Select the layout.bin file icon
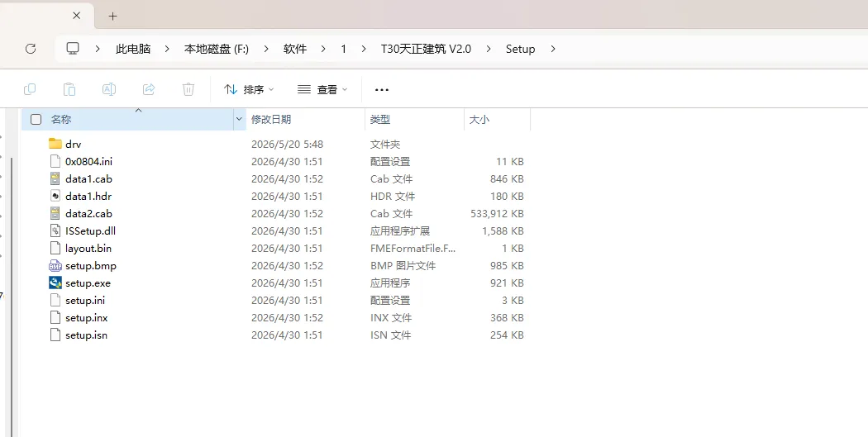The width and height of the screenshot is (868, 437). [x=55, y=248]
